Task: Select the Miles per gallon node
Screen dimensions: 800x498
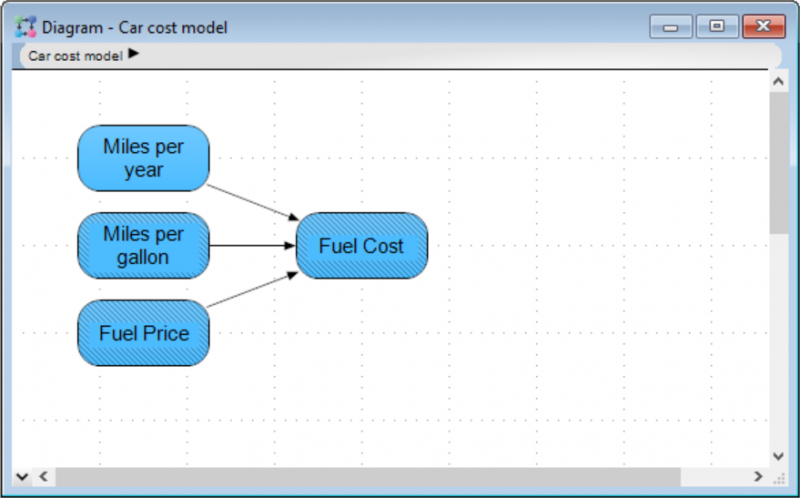Action: [x=143, y=245]
